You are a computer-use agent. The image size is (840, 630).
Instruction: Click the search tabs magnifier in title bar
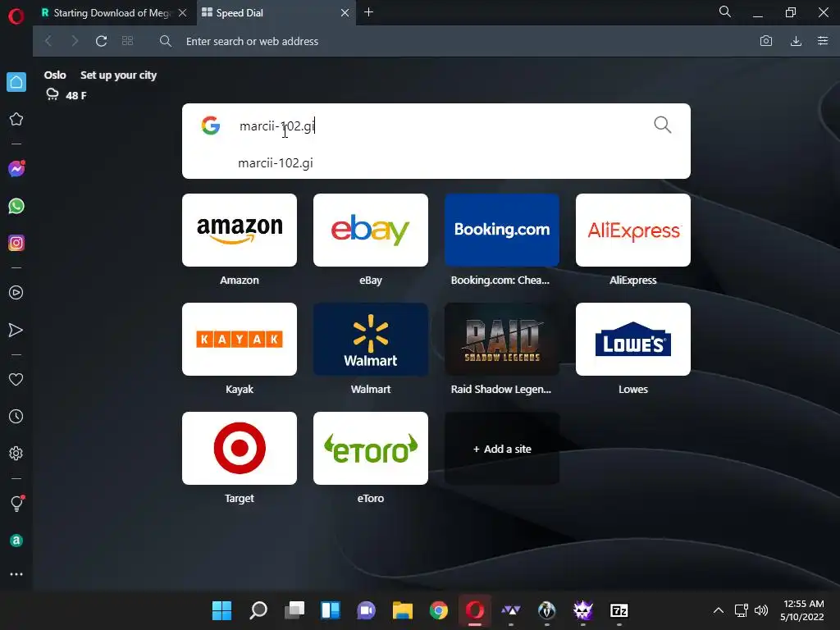click(725, 11)
